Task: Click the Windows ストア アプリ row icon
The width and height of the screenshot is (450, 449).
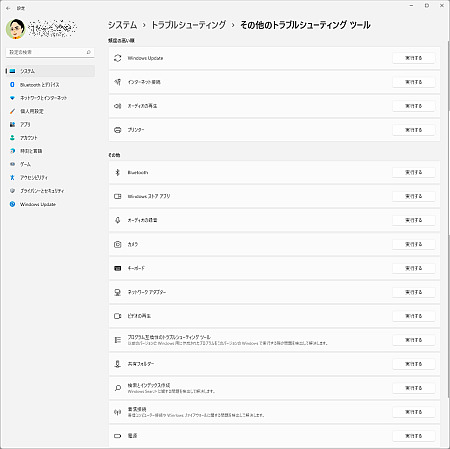Action: coord(118,196)
